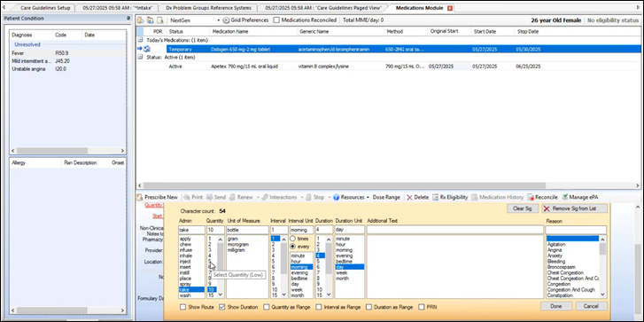Open Resources dropdown arrow
Image resolution: width=644 pixels, height=322 pixels.
[368, 198]
